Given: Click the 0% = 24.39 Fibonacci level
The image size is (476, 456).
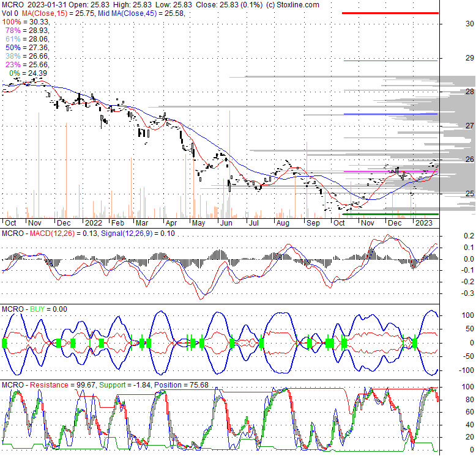Looking at the screenshot, I should (28, 73).
